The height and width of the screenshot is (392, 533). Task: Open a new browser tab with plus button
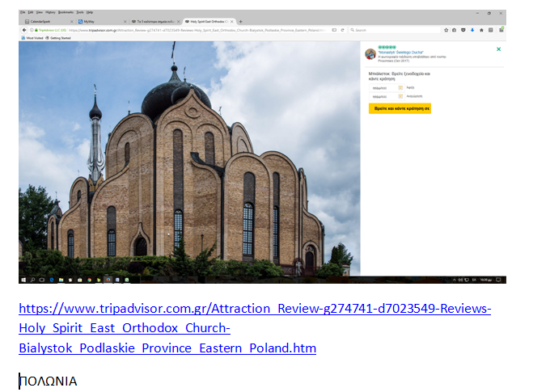240,21
